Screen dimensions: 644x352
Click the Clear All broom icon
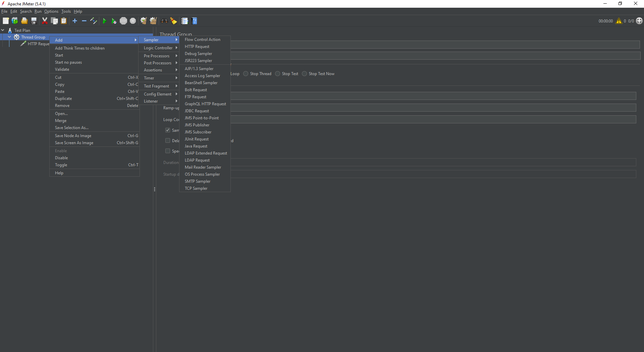click(153, 21)
